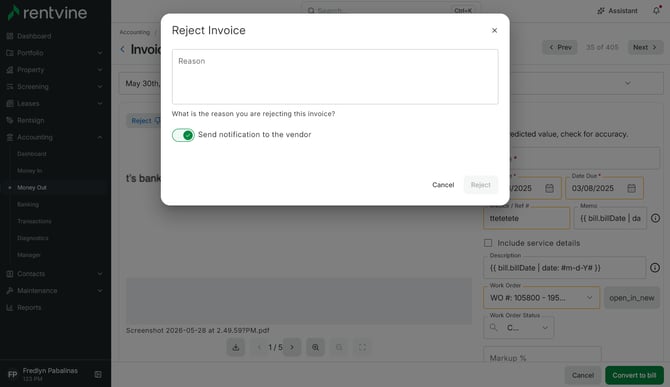This screenshot has height=387, width=670.
Task: Close the Reject Invoice dialog
Action: click(494, 30)
